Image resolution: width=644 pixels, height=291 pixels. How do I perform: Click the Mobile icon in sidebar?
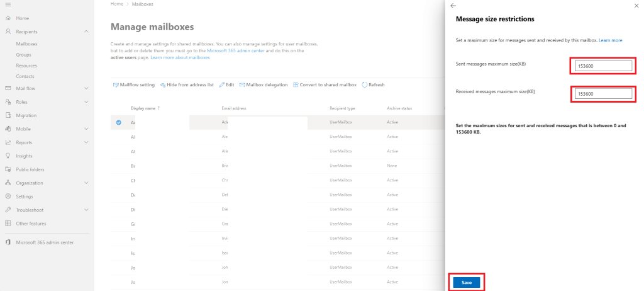[x=8, y=129]
